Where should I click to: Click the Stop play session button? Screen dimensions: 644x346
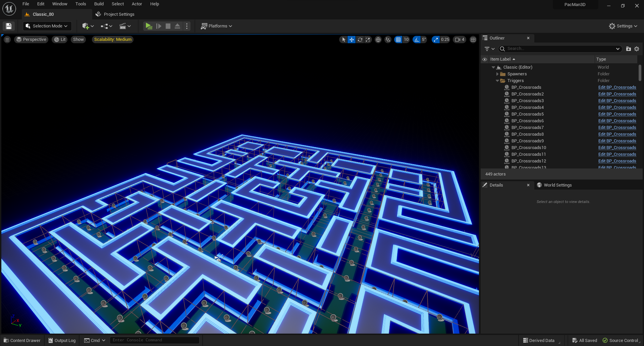point(168,26)
